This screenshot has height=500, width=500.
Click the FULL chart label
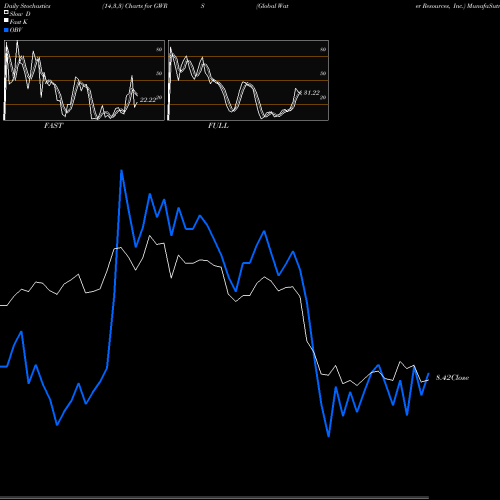218,126
